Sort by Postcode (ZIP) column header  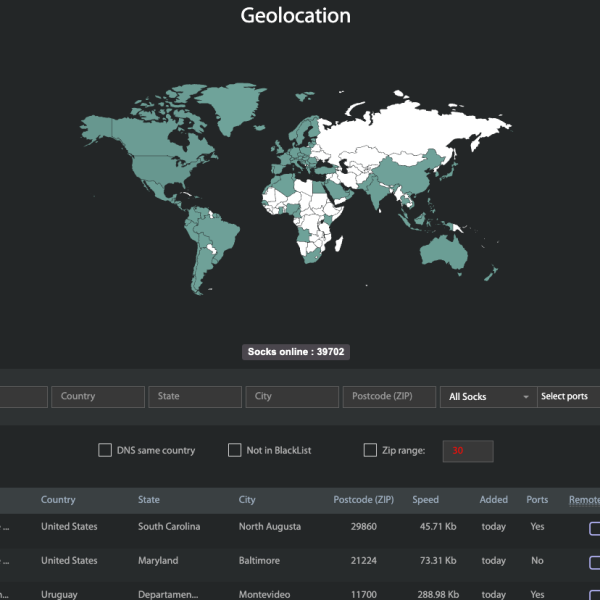(x=364, y=499)
